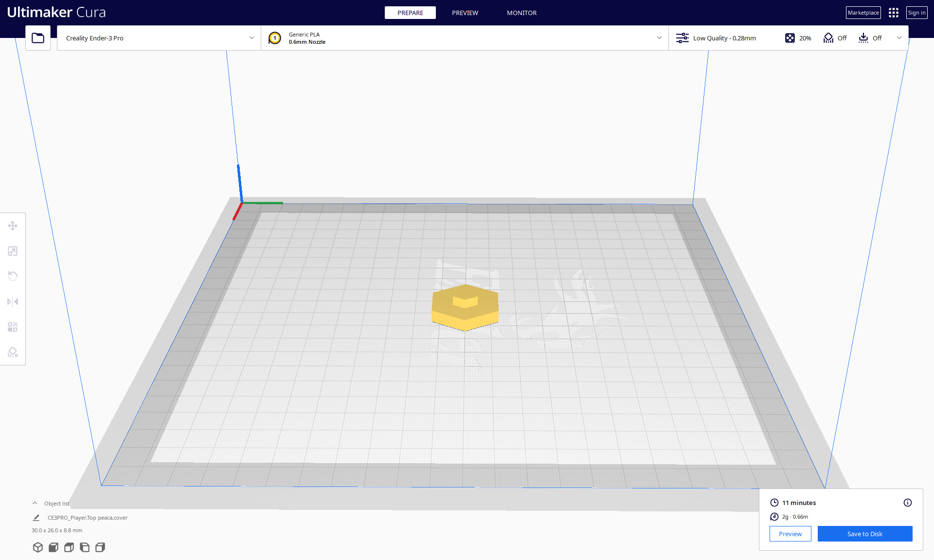Viewport: 934px width, 560px height.
Task: Select the Scale tool in sidebar
Action: 13,251
